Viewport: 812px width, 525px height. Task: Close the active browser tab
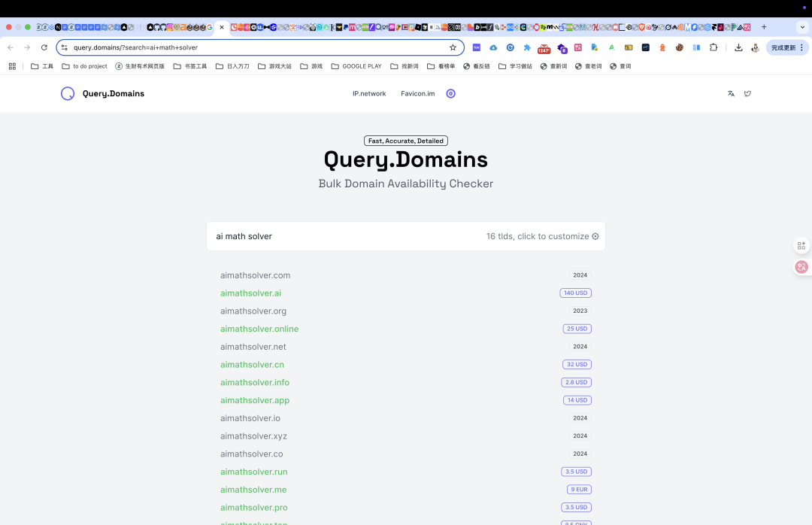(222, 28)
